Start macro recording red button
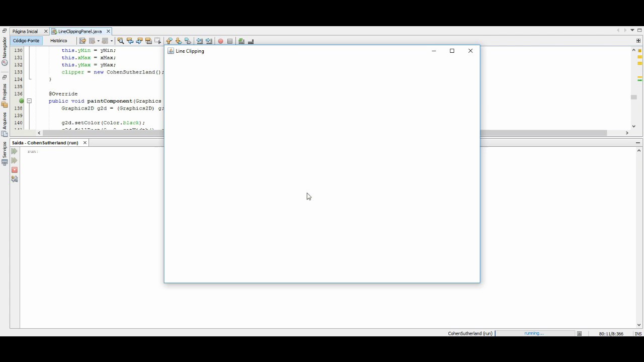Screen dimensions: 644x362 pyautogui.click(x=220, y=41)
